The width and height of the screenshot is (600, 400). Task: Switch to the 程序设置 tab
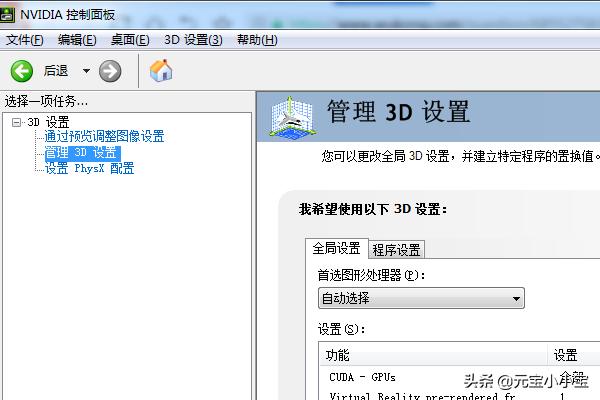(x=396, y=250)
